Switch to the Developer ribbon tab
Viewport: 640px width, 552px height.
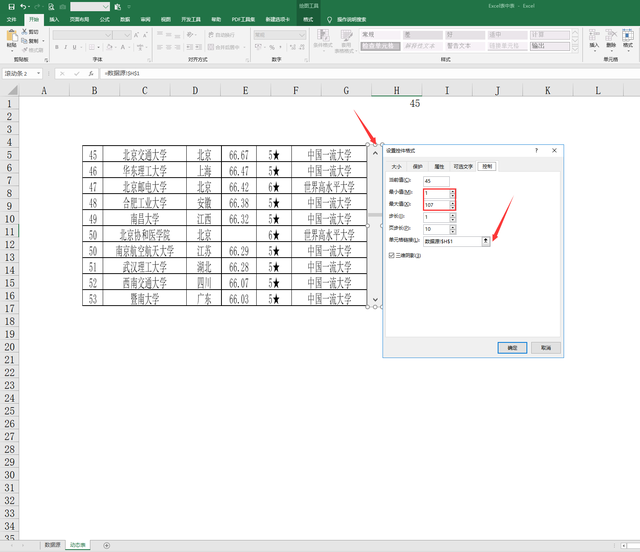click(191, 20)
